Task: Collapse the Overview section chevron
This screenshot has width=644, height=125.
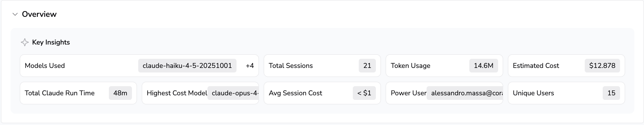Action: point(15,14)
